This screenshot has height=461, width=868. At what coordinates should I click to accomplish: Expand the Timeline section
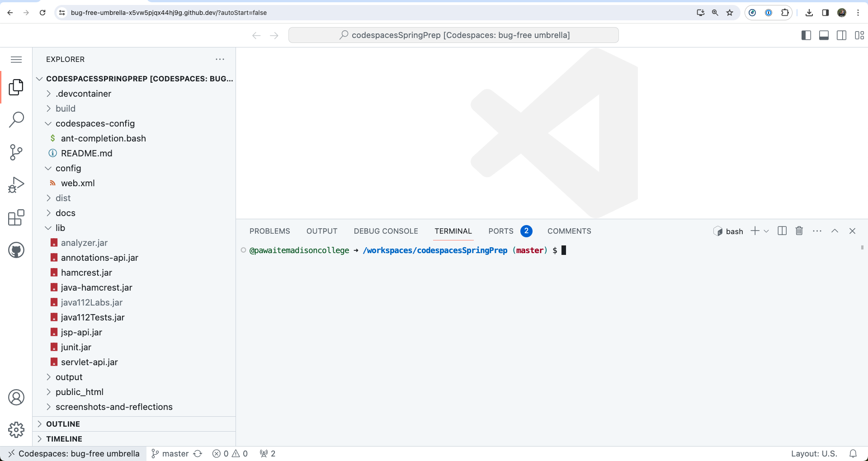tap(134, 439)
